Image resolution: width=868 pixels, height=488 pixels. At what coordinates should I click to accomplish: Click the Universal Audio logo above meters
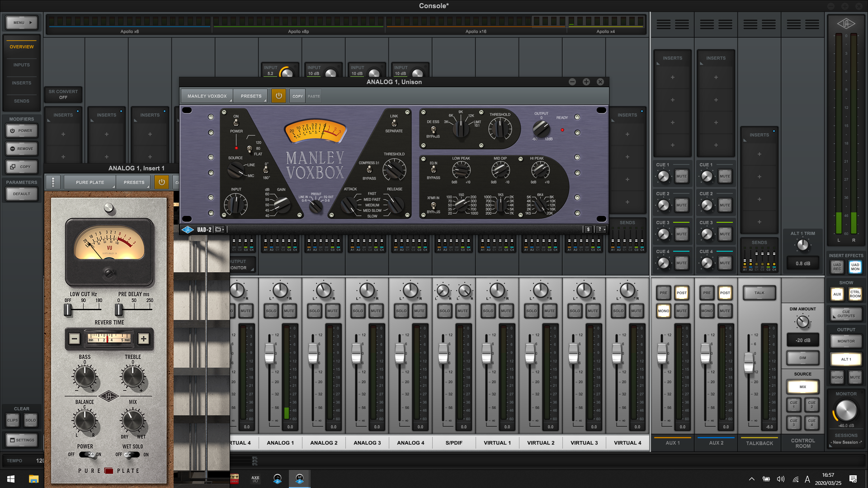click(846, 24)
